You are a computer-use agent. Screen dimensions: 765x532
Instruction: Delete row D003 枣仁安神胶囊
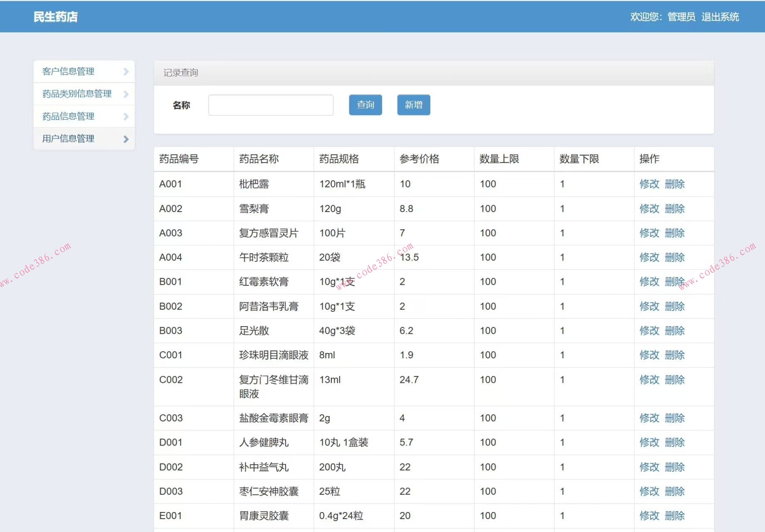(674, 491)
